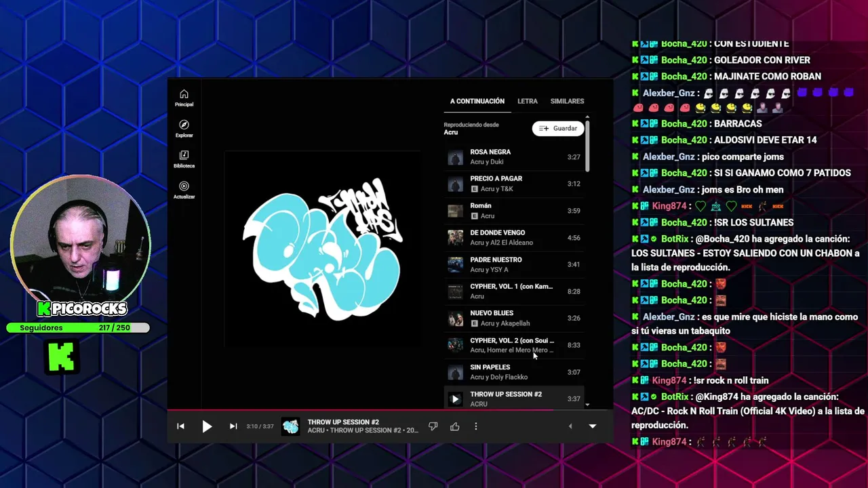Click the green Kick logo under Seguidores
The height and width of the screenshot is (488, 868).
point(62,357)
